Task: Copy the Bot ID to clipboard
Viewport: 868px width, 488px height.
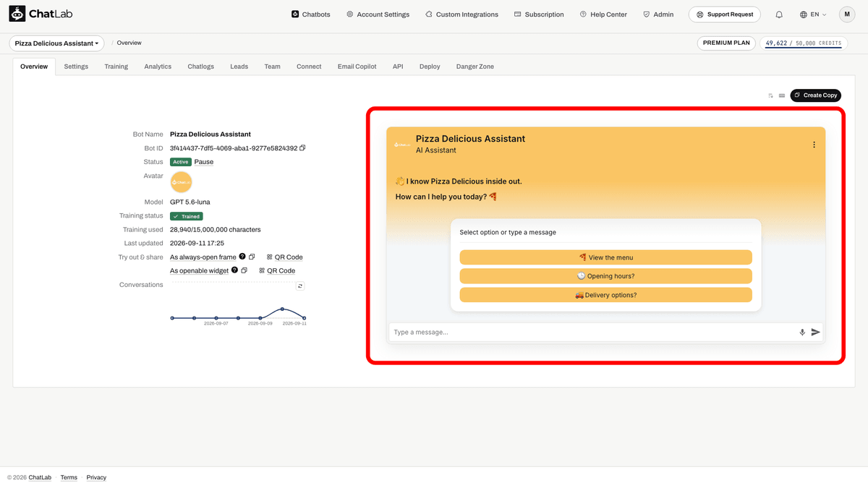Action: click(302, 148)
